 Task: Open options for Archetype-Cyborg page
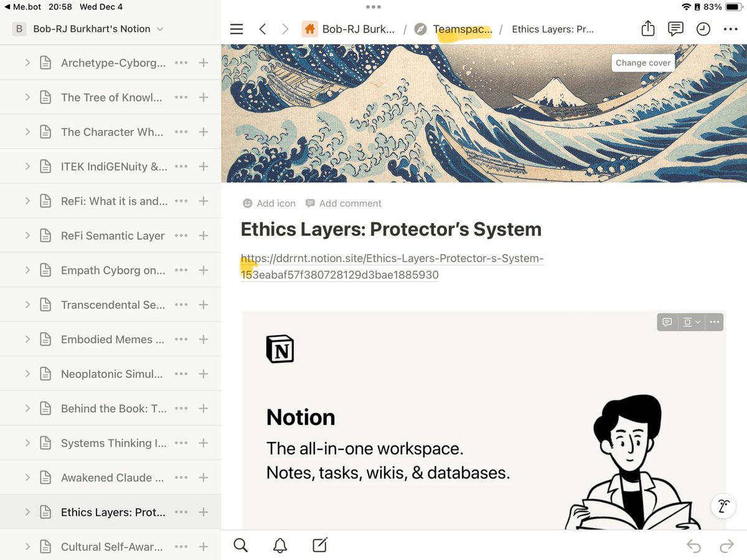coord(181,63)
